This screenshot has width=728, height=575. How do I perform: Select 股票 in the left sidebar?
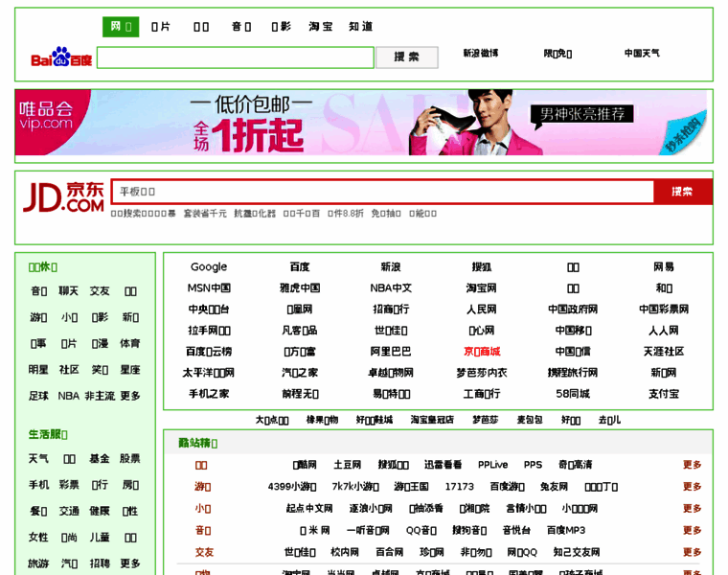coord(130,459)
